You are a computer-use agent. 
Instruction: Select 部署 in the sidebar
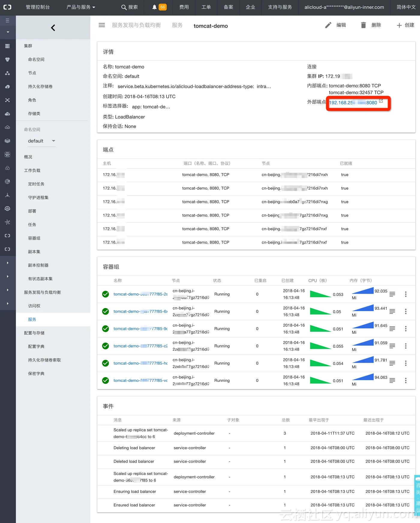(x=32, y=211)
